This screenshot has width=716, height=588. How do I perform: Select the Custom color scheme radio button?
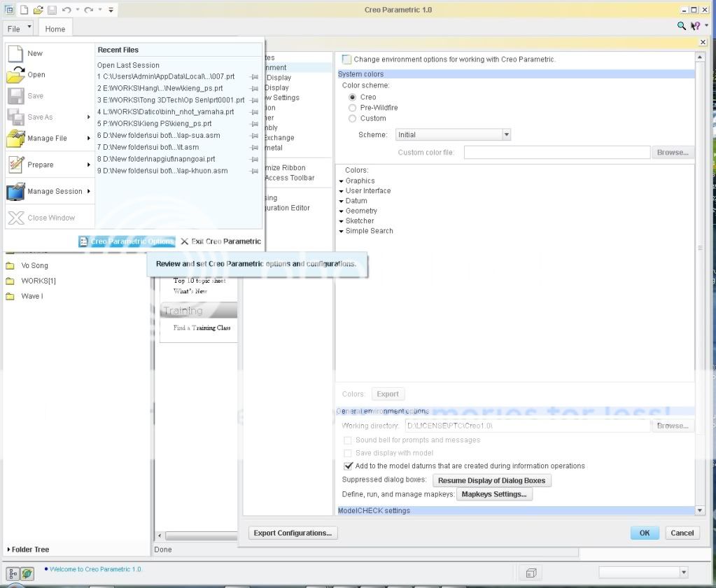coord(352,119)
